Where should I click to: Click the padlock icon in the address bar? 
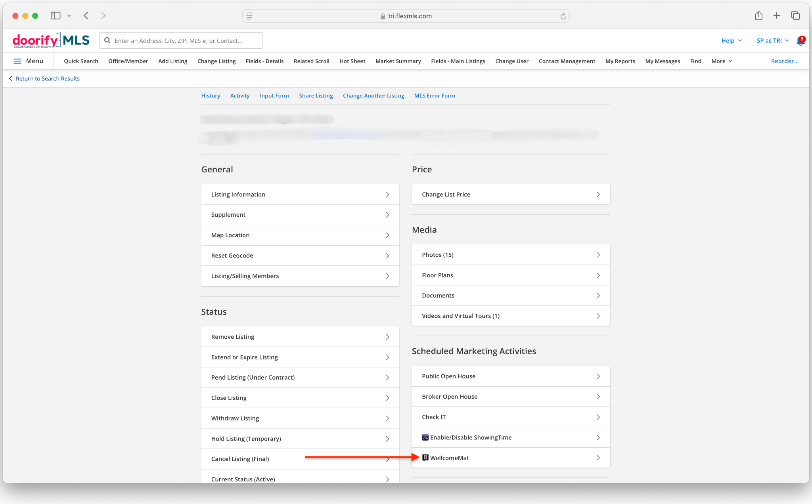click(383, 16)
